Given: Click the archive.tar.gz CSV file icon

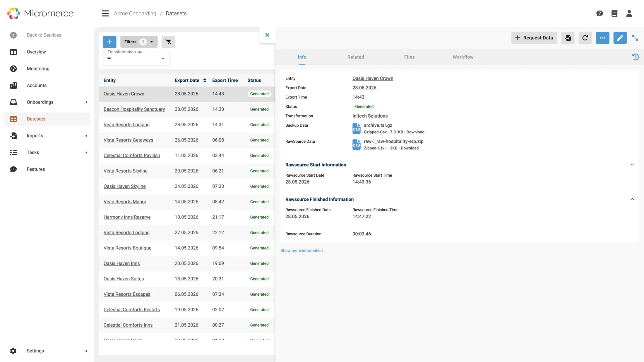Looking at the screenshot, I should click(x=357, y=128).
